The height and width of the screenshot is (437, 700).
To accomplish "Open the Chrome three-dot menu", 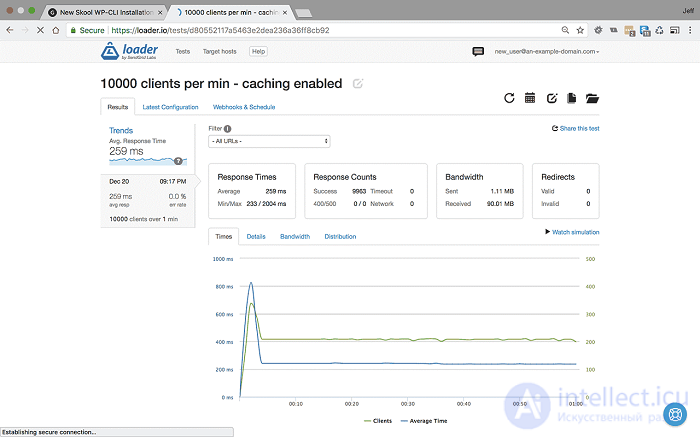I will pos(690,30).
